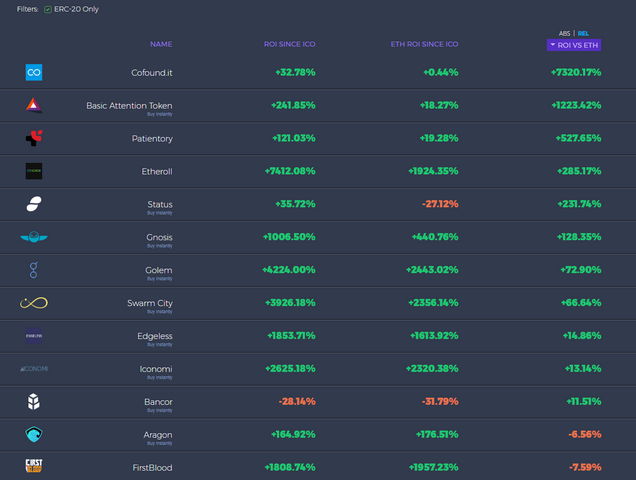The image size is (636, 480).
Task: Click the Golem logo icon
Action: [x=34, y=270]
